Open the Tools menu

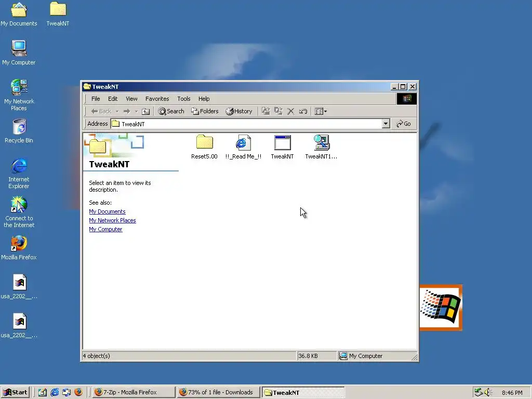click(183, 99)
